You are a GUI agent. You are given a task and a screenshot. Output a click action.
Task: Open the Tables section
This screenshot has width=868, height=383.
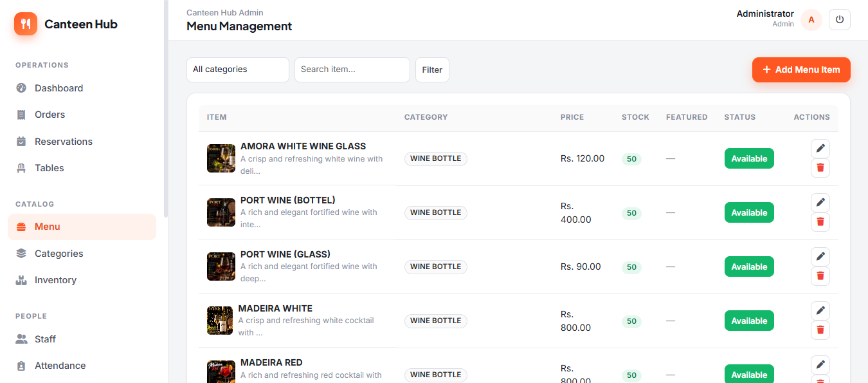82,168
